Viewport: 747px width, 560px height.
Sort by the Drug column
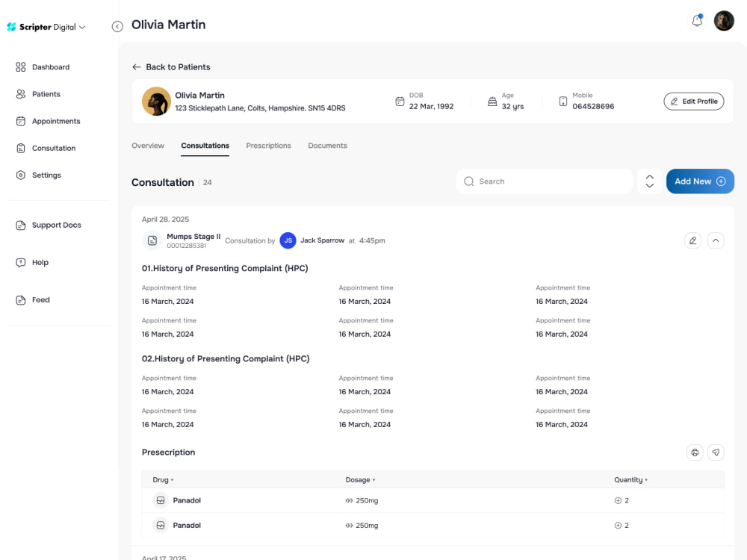click(163, 480)
